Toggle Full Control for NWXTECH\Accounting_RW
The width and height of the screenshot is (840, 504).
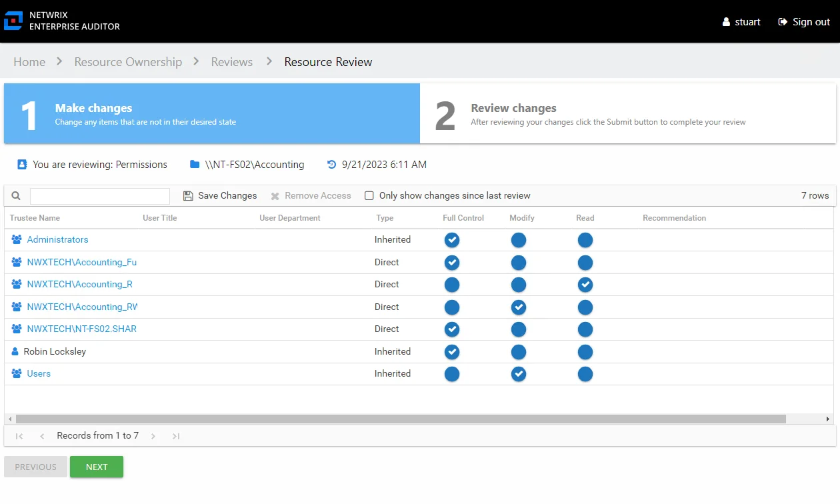(x=452, y=307)
